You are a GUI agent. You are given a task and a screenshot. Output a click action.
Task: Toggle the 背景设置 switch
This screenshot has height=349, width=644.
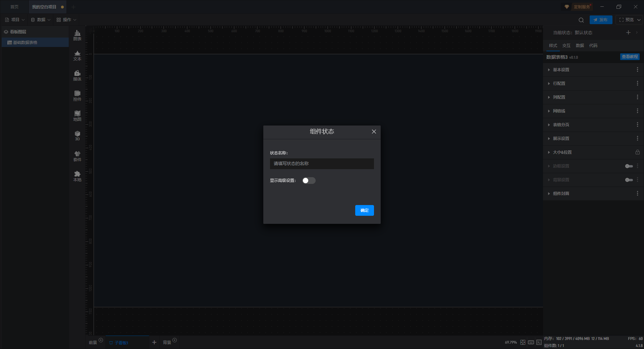pos(629,180)
